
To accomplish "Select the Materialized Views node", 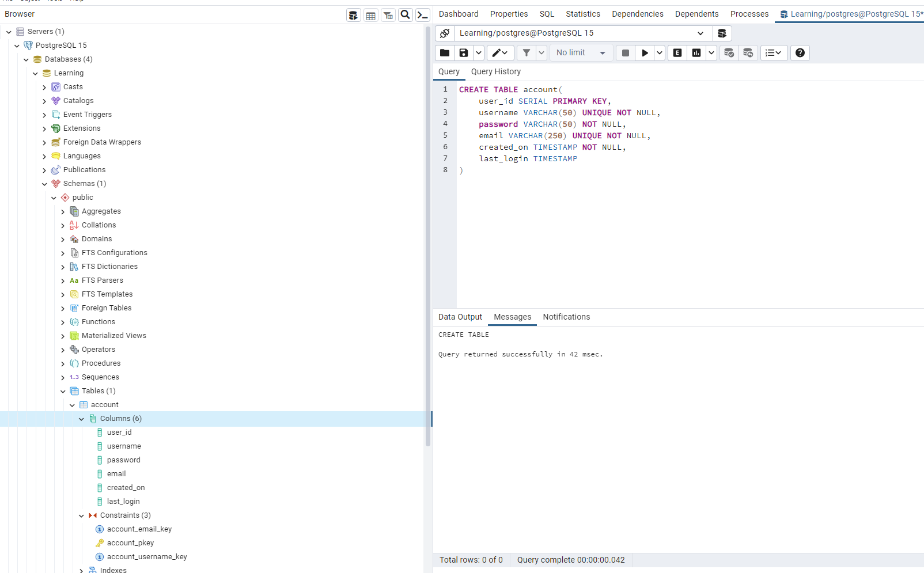I will click(x=114, y=336).
